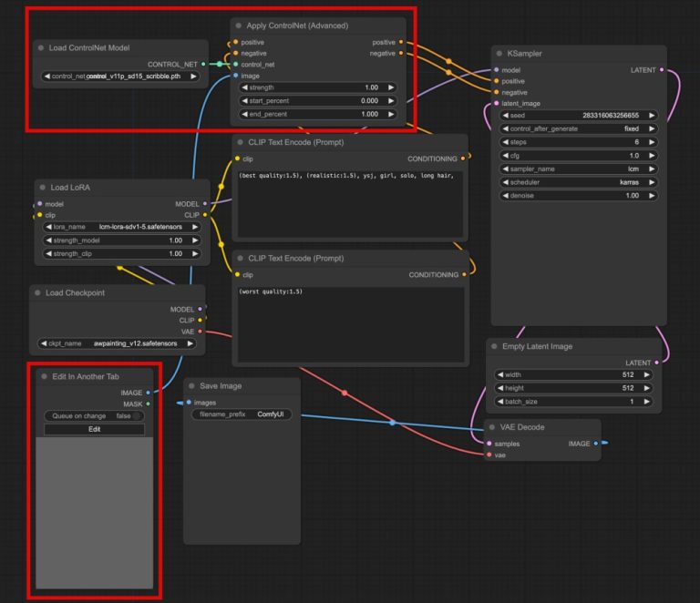Increase batch_size with its right arrow
The height and width of the screenshot is (603, 700).
pos(646,402)
